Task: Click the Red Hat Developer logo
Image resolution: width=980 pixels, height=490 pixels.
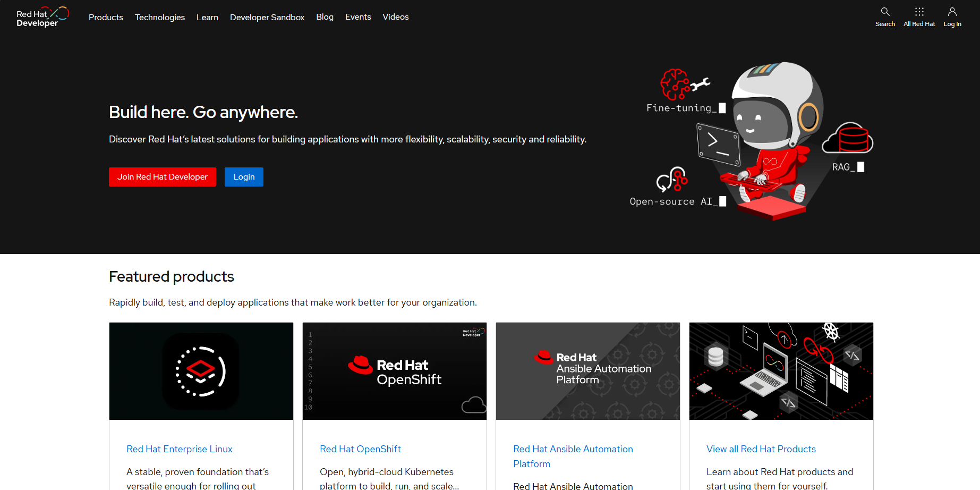Action: [42, 17]
